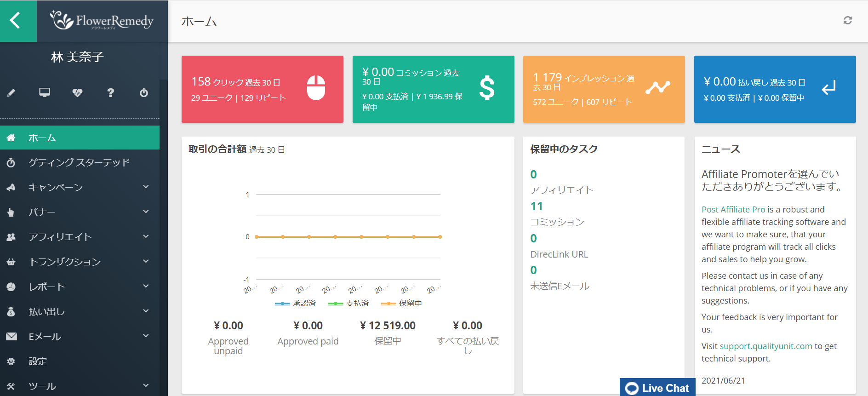Open the Live Chat button
This screenshot has width=868, height=396.
657,388
